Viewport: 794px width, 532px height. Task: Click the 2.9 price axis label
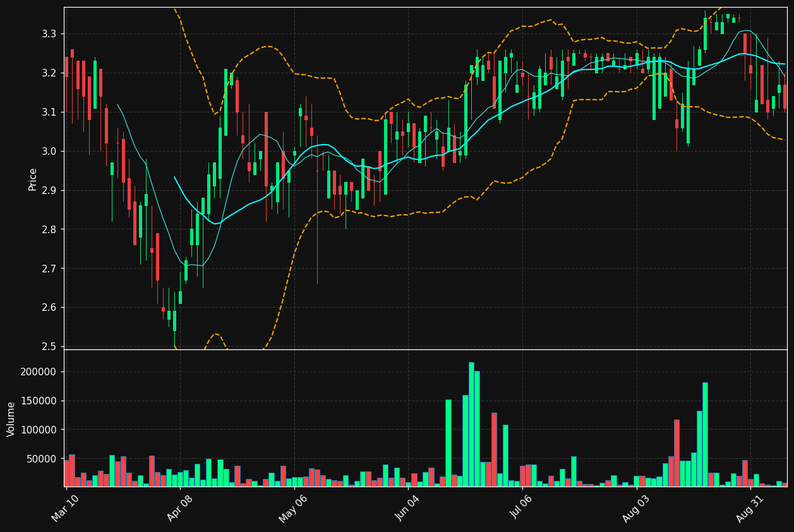coord(49,190)
